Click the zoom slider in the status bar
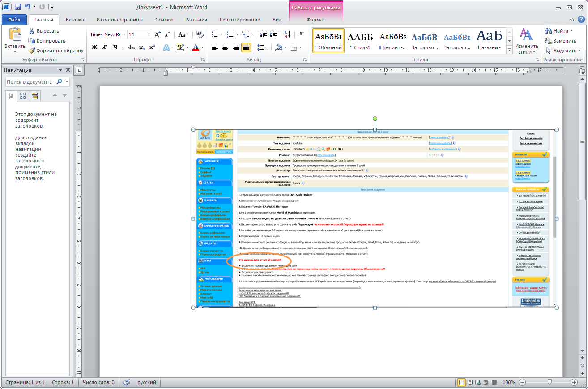Image resolution: width=588 pixels, height=389 pixels. point(550,383)
